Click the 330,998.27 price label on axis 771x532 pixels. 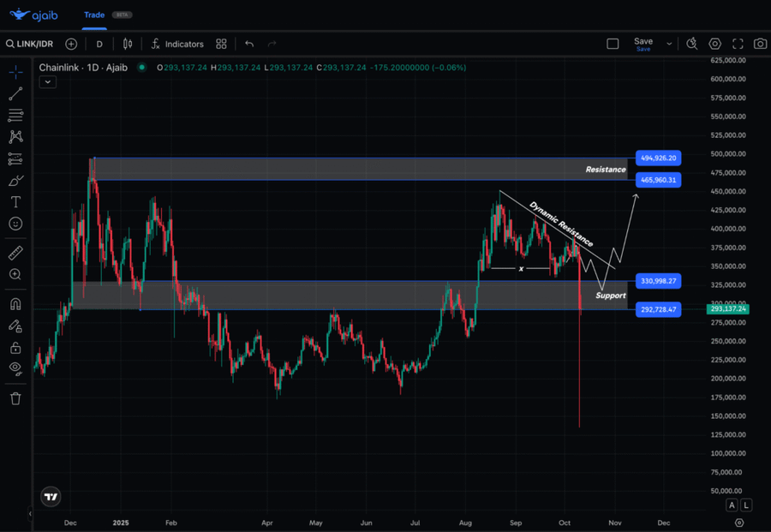point(658,281)
